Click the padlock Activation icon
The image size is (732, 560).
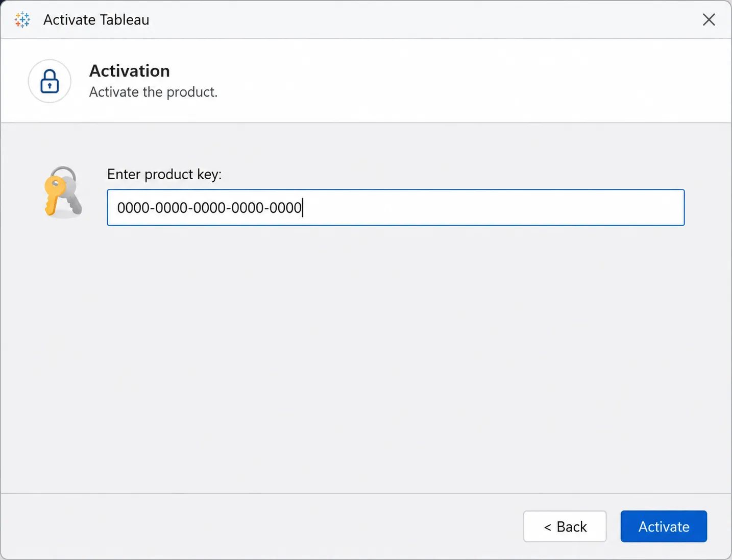(x=50, y=81)
